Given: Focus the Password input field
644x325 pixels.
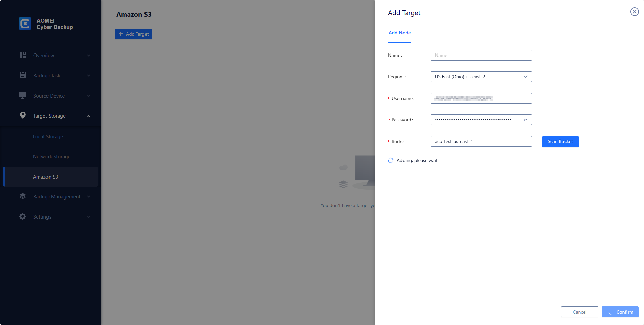Looking at the screenshot, I should tap(481, 120).
